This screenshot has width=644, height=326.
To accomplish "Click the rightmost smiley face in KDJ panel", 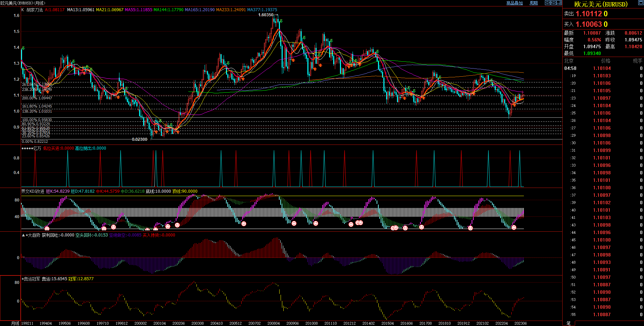I will tap(514, 228).
